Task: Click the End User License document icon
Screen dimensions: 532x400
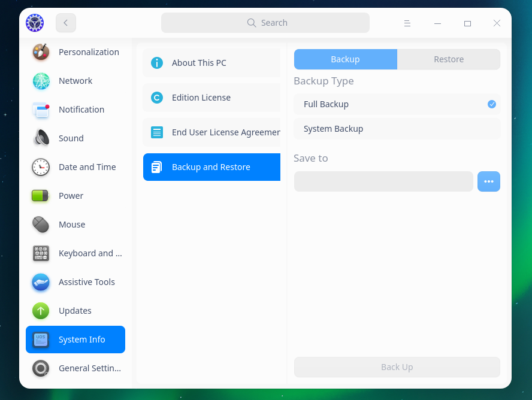Action: click(x=157, y=132)
